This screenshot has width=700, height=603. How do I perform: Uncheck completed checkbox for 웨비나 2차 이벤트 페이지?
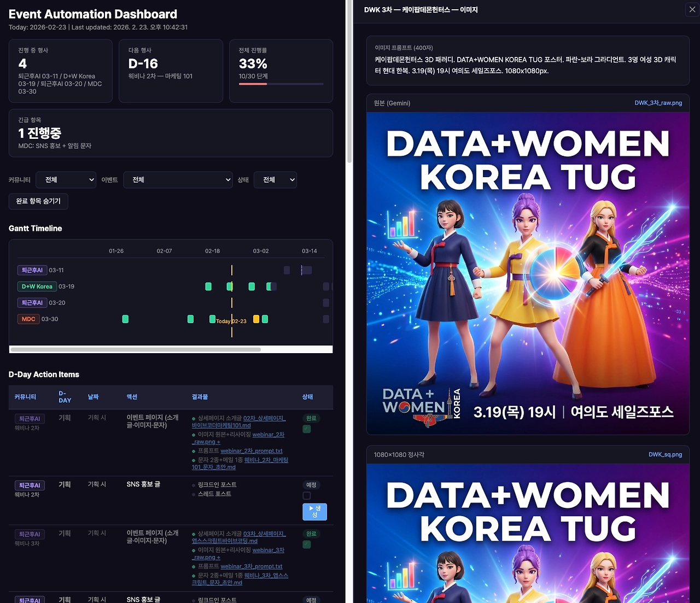click(x=307, y=429)
